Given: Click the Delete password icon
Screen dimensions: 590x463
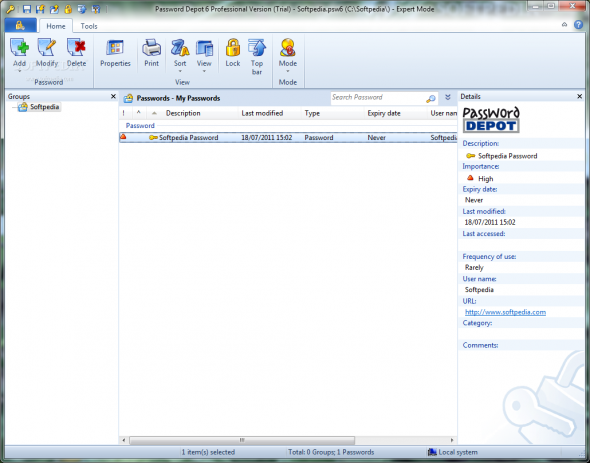Looking at the screenshot, I should 76,48.
